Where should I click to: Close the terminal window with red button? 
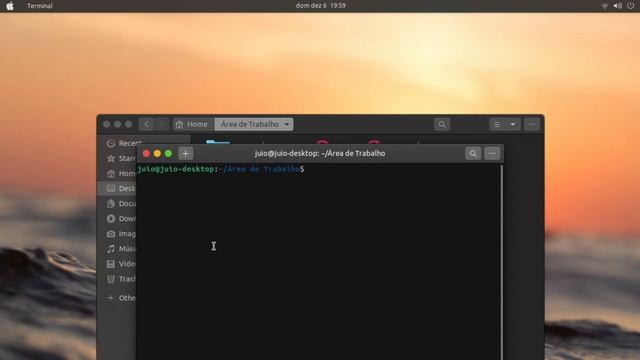pyautogui.click(x=146, y=153)
